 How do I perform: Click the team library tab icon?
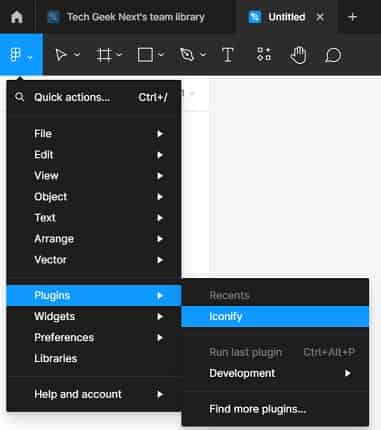pyautogui.click(x=53, y=17)
